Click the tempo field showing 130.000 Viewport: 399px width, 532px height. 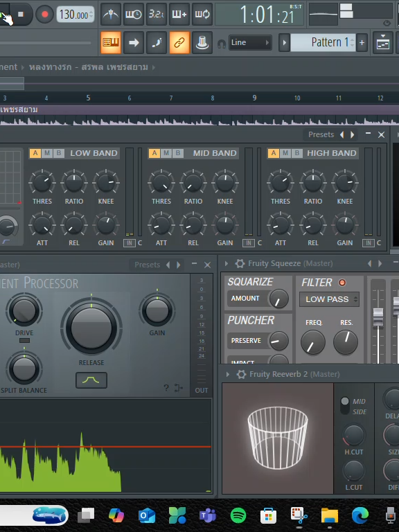pos(75,15)
